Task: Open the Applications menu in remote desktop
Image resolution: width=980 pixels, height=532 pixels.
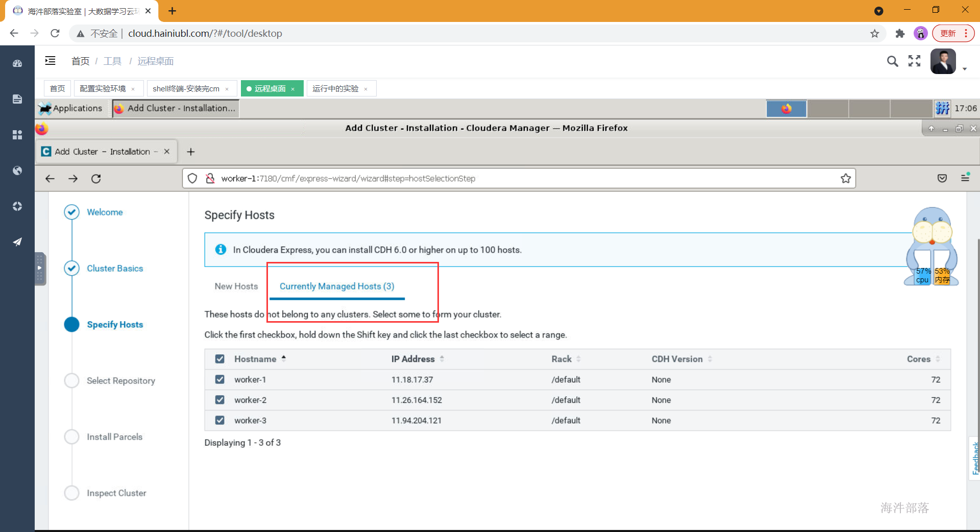Action: pos(70,108)
